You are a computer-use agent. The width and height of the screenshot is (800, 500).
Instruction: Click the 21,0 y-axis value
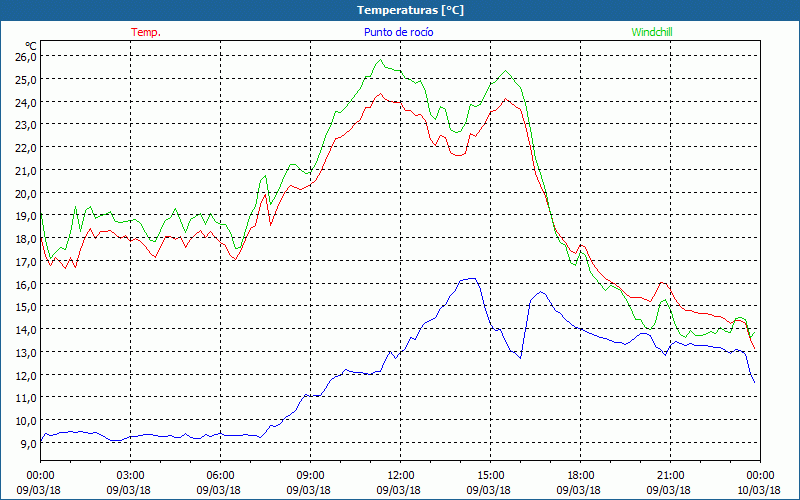[x=26, y=170]
